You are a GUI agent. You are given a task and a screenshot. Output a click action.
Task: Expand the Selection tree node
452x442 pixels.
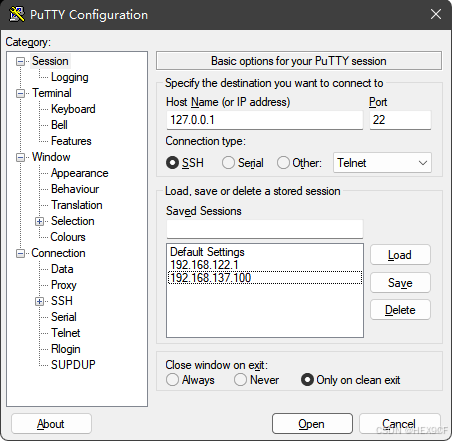point(39,221)
